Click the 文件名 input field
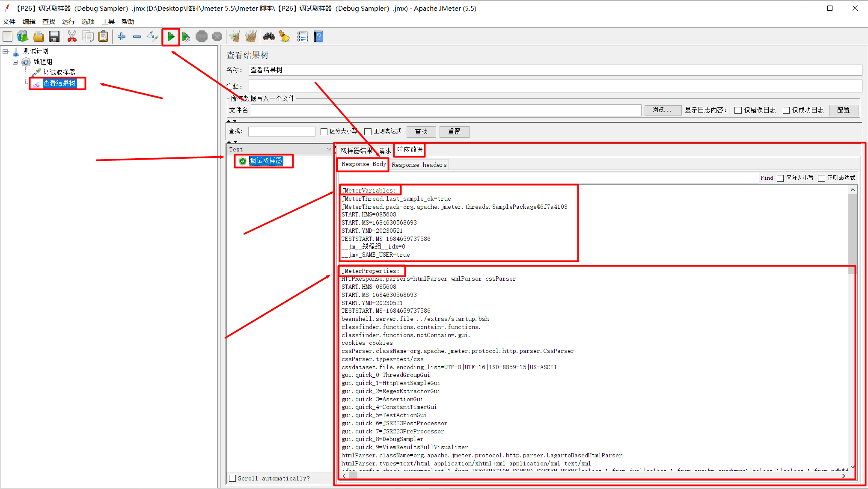Viewport: 868px width, 489px height. click(x=446, y=110)
